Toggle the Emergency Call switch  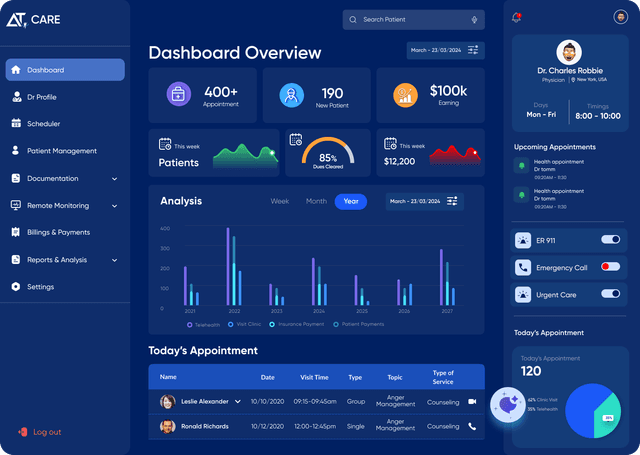click(x=610, y=267)
